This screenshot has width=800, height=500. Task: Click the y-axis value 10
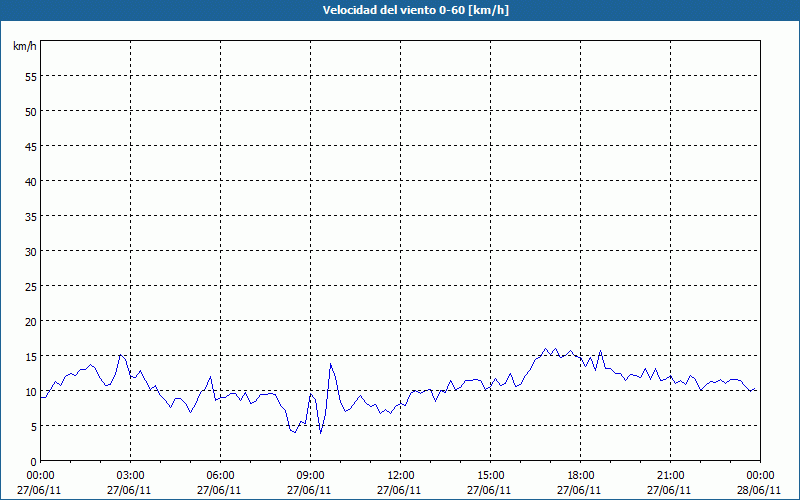tap(31, 392)
